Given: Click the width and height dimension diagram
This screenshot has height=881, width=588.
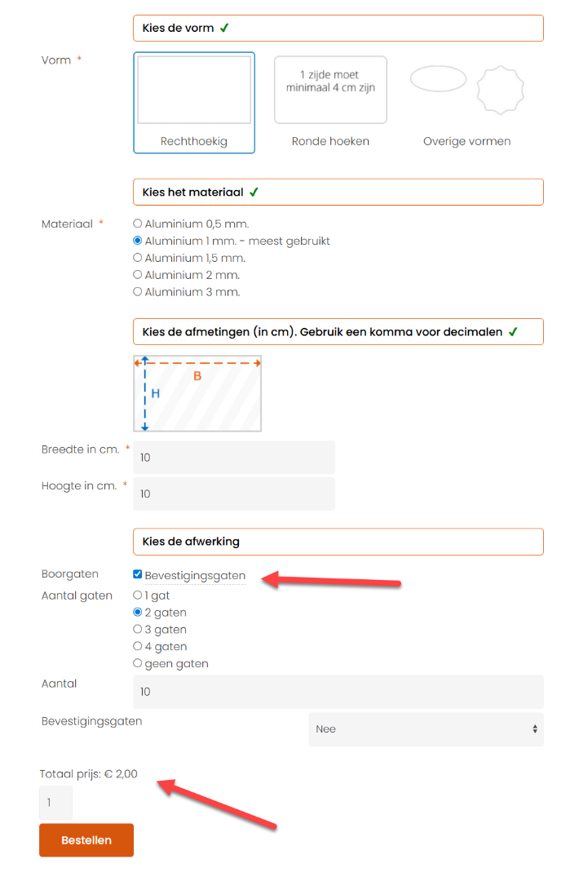Looking at the screenshot, I should point(197,393).
